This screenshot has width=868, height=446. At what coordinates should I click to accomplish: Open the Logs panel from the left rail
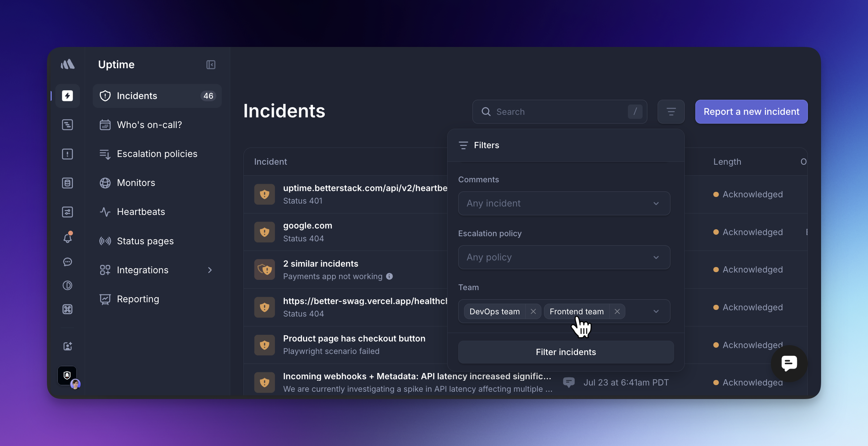pos(67,125)
